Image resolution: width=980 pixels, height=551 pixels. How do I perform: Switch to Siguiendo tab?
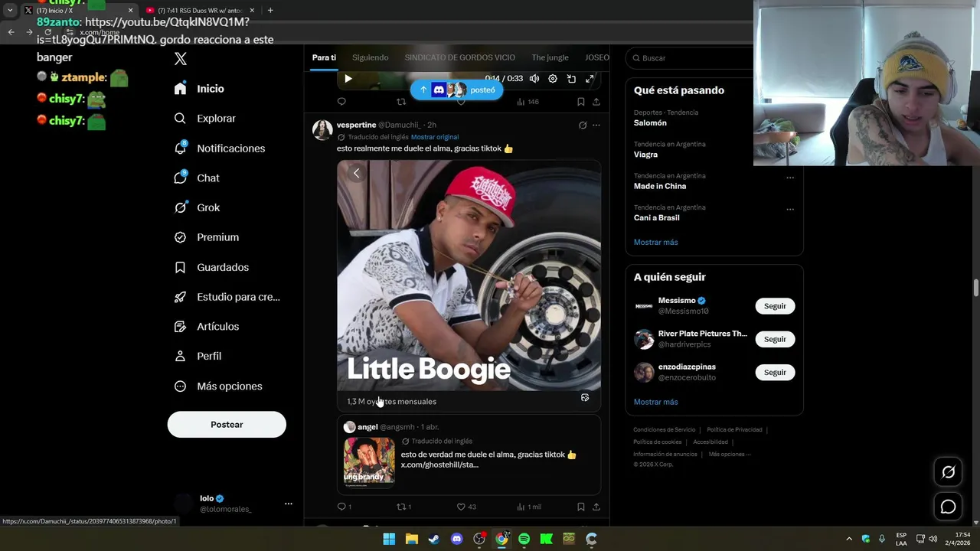coord(371,57)
